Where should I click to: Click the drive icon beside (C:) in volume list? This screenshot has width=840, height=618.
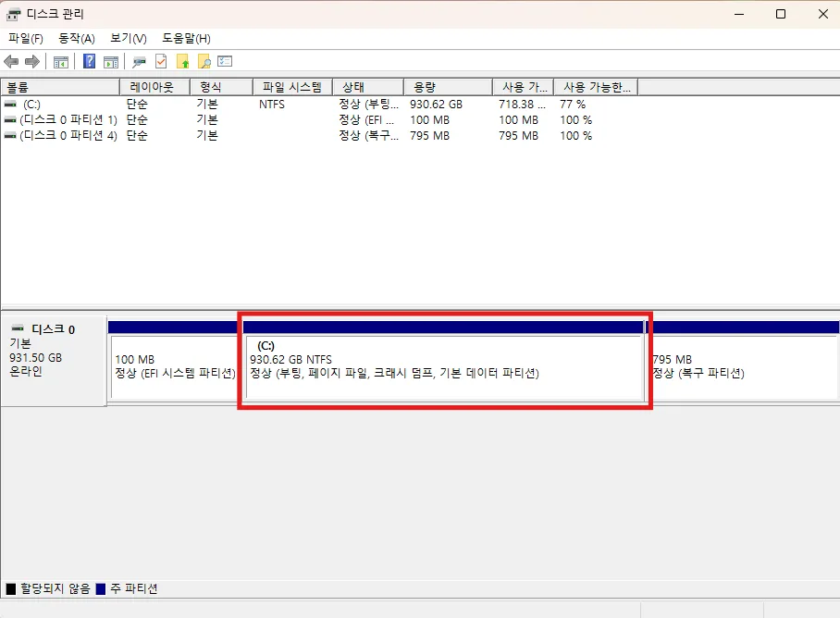[10, 104]
